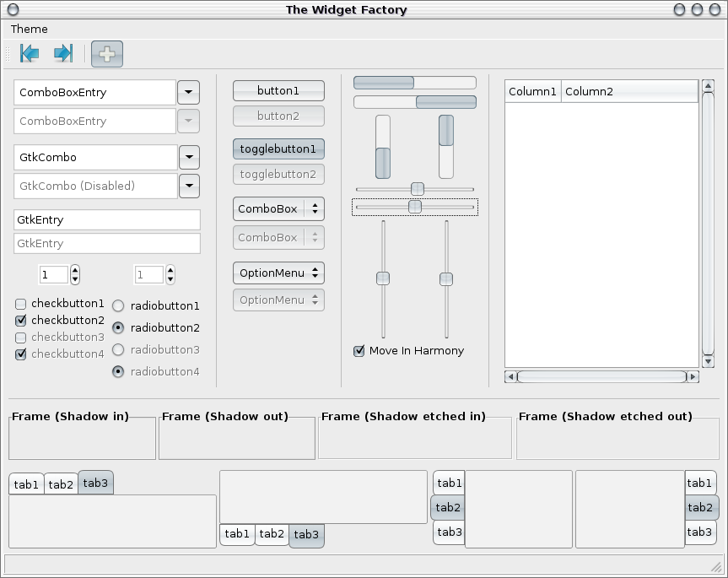Viewport: 728px width, 578px height.
Task: Click the tree view horizontal scrollbar thumb
Action: (601, 376)
